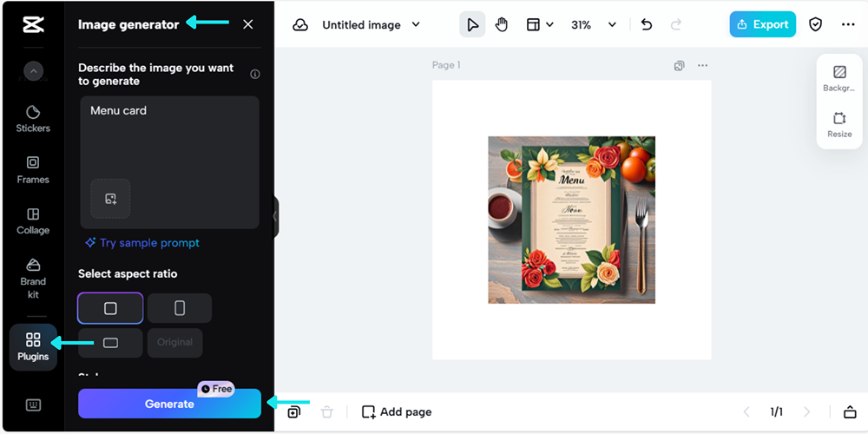The width and height of the screenshot is (868, 434).
Task: Click the Export button
Action: [x=762, y=24]
